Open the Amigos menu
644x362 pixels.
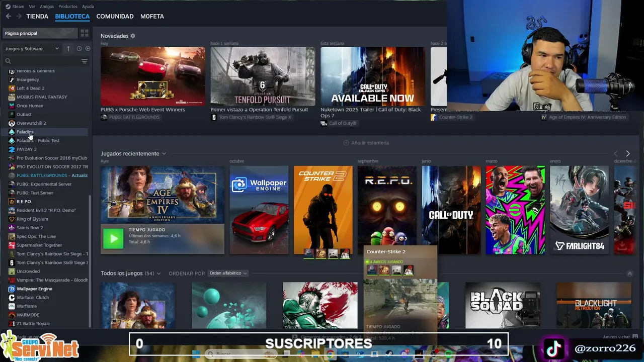point(47,7)
